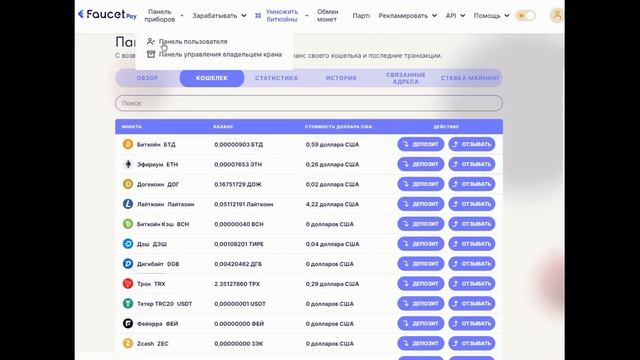
Task: Click Депозит for Ethereum row
Action: tap(420, 164)
